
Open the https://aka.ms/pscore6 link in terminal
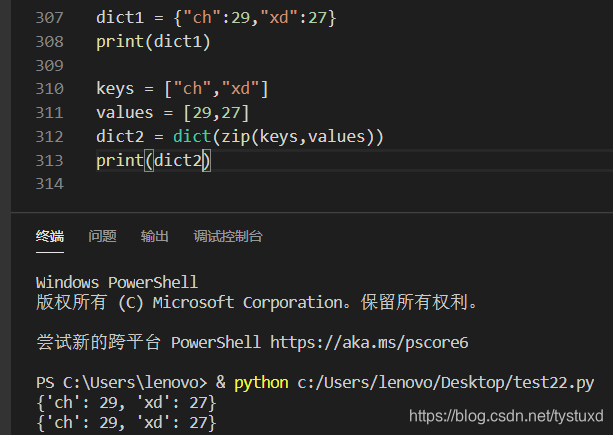[x=369, y=342]
